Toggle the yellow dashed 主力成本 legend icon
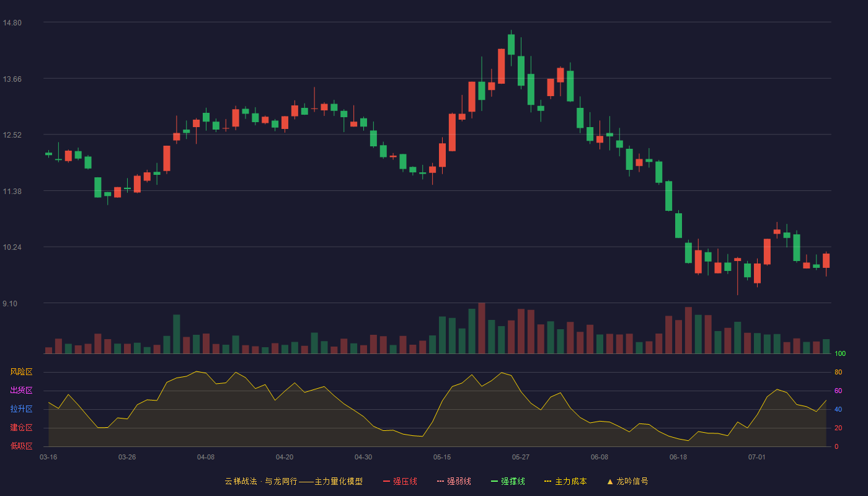 tap(548, 481)
